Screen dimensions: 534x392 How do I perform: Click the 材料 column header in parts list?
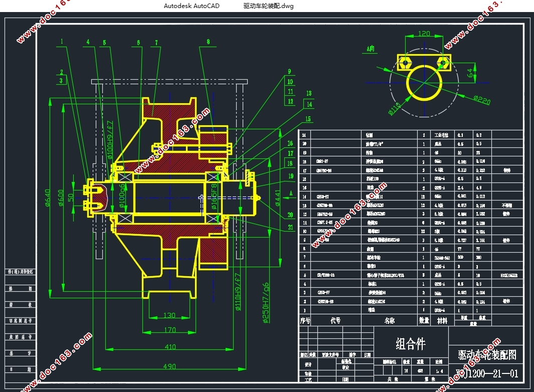[442, 321]
